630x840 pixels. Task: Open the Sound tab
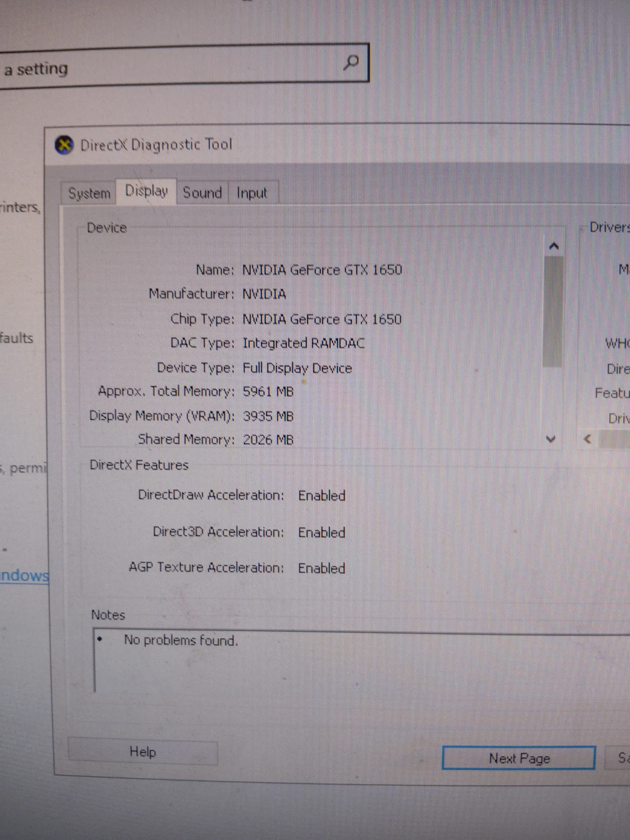[202, 192]
